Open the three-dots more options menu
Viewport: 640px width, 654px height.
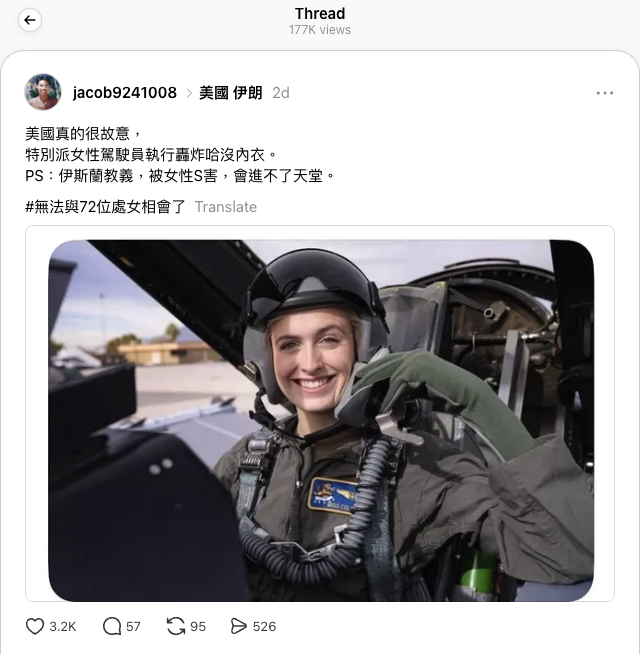coord(605,93)
